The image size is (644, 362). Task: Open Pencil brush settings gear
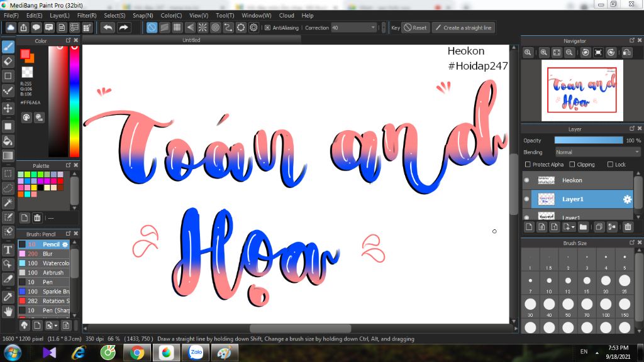pos(65,244)
